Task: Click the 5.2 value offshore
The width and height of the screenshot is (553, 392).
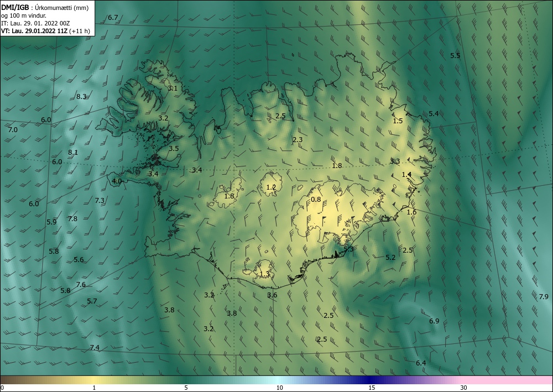Action: coord(390,258)
